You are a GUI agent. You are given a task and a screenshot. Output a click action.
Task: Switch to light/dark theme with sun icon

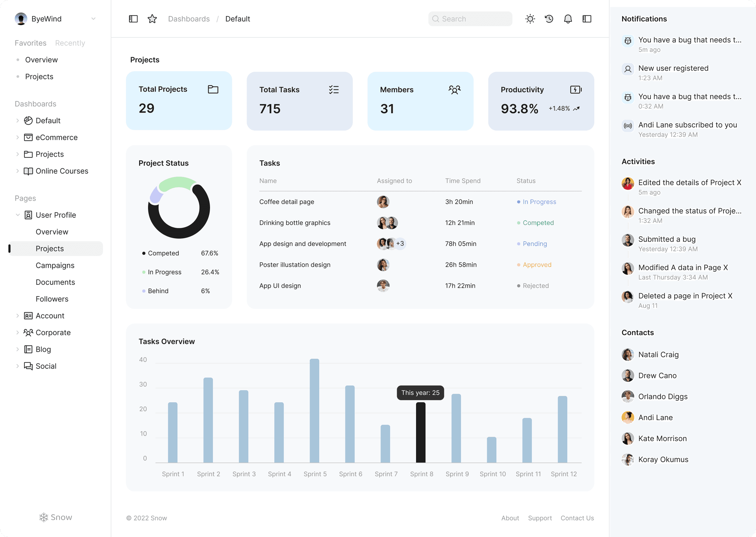point(530,18)
